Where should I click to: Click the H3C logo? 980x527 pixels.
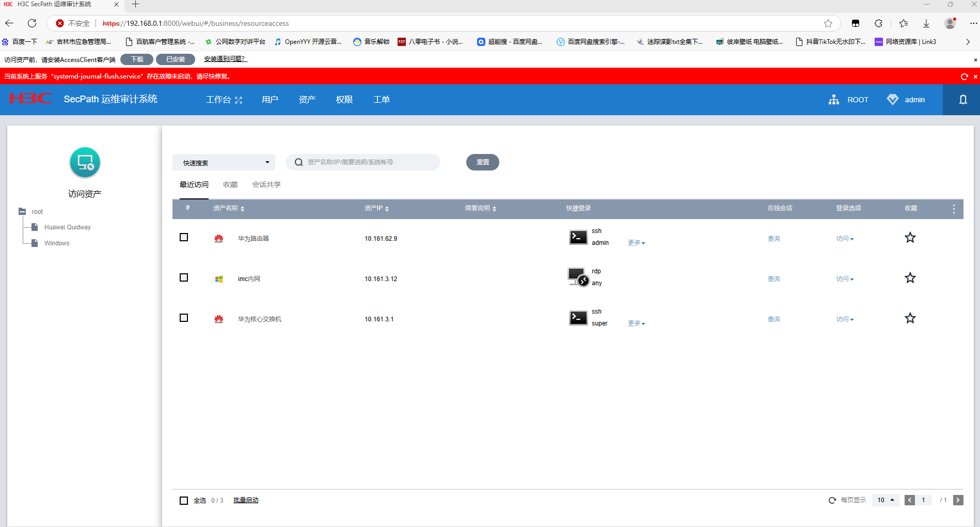[x=30, y=98]
